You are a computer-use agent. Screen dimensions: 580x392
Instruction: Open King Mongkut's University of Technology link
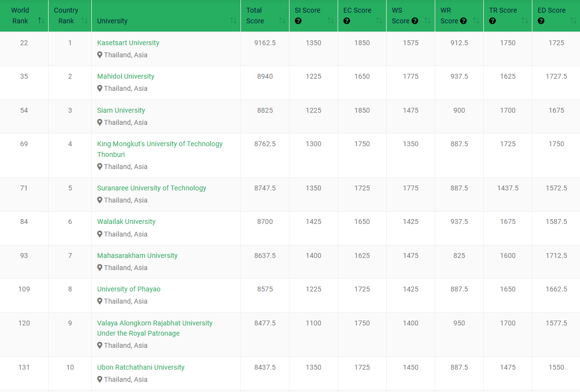pos(160,144)
